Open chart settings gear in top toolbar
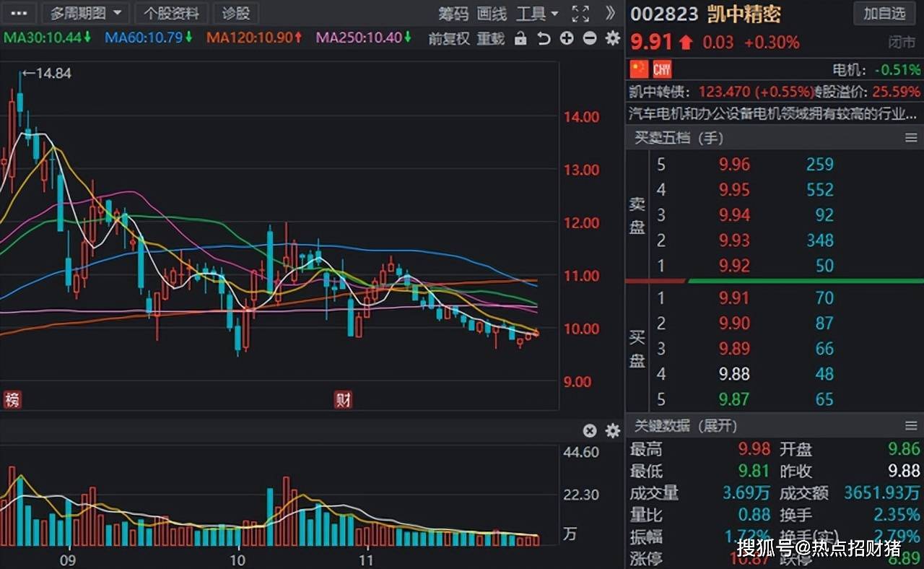924x569 pixels. [x=613, y=39]
